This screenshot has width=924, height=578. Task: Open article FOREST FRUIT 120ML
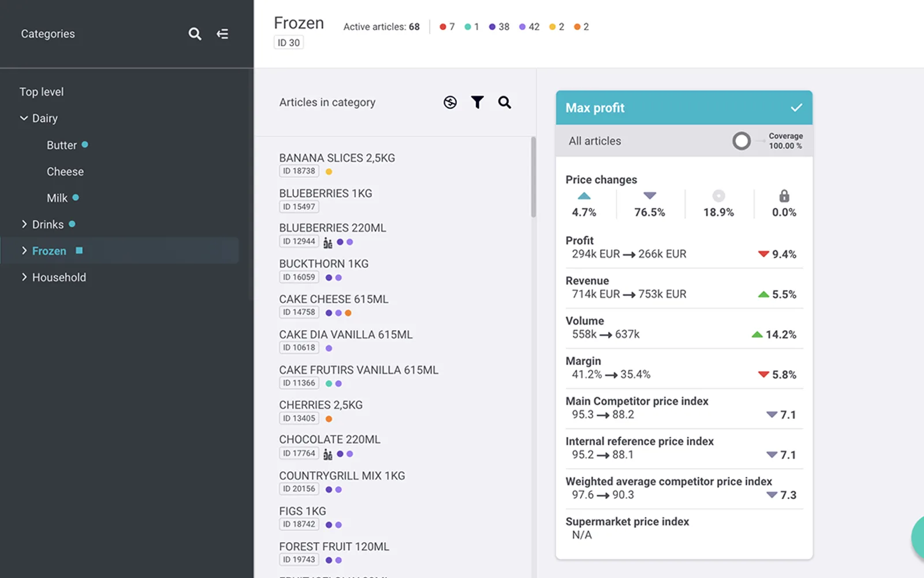(x=334, y=546)
